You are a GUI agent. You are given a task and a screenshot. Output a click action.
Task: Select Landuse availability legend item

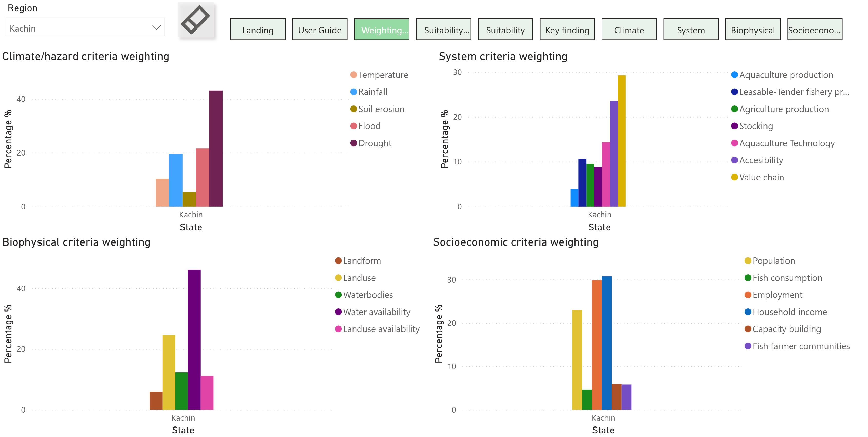click(x=377, y=329)
